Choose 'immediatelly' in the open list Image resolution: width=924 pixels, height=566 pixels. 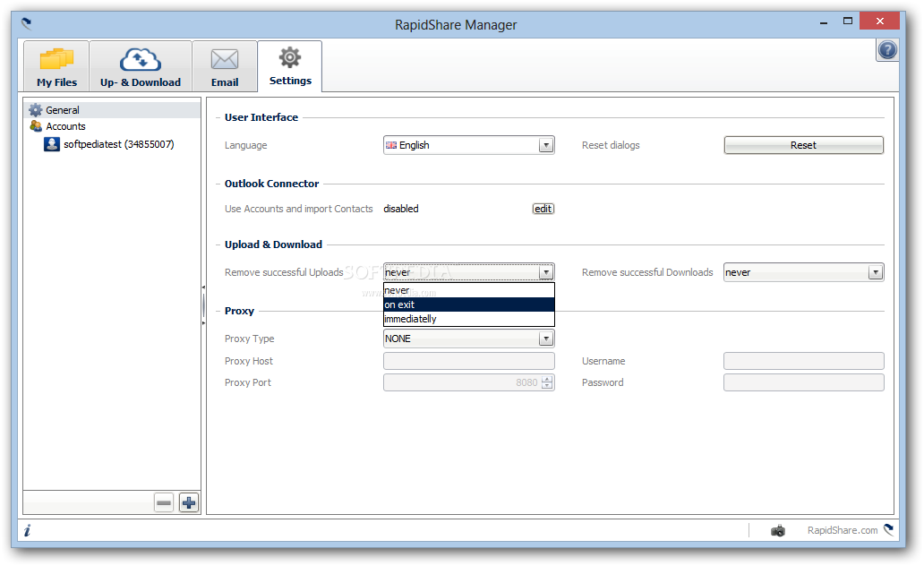point(468,319)
